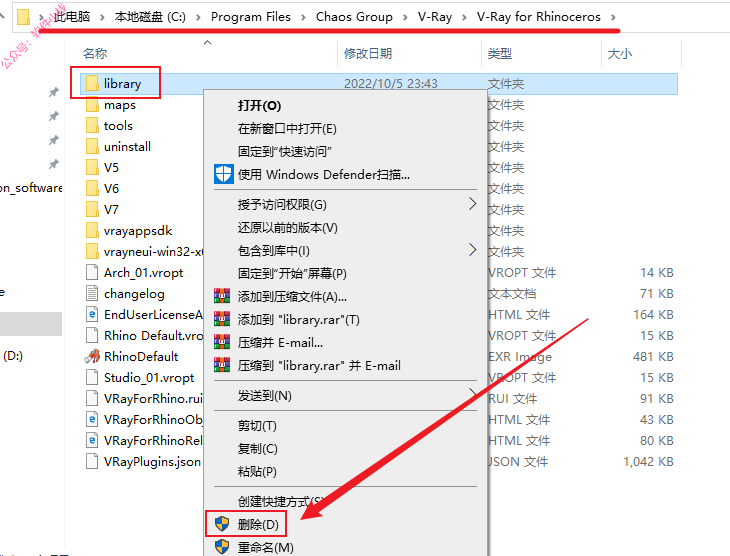730x556 pixels.
Task: Click WinRAR icon beside 压缩并 E-mail
Action: (222, 342)
